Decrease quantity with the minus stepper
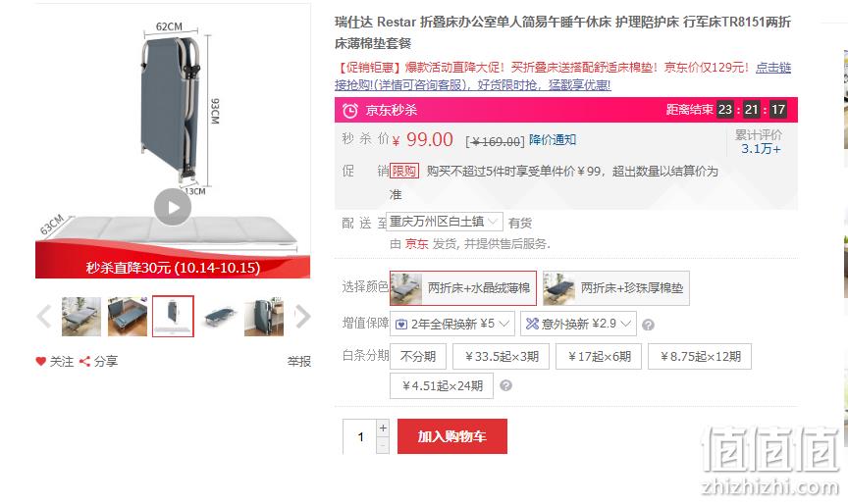 (x=383, y=445)
